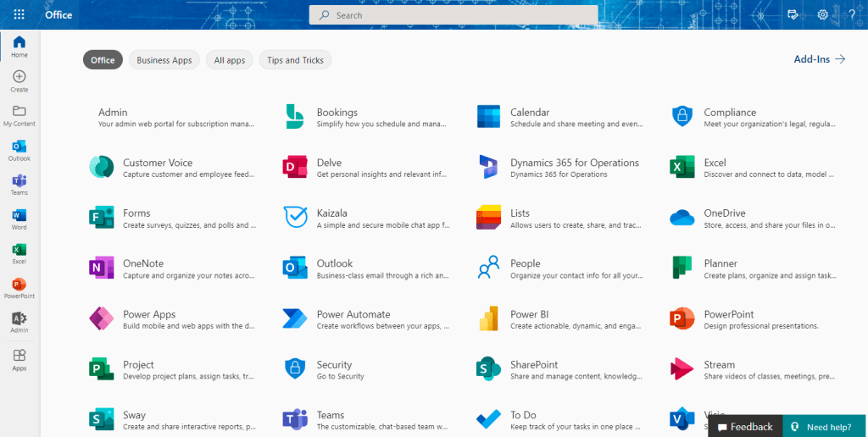This screenshot has height=437, width=868.
Task: Open the app launcher waffle icon
Action: tap(19, 14)
